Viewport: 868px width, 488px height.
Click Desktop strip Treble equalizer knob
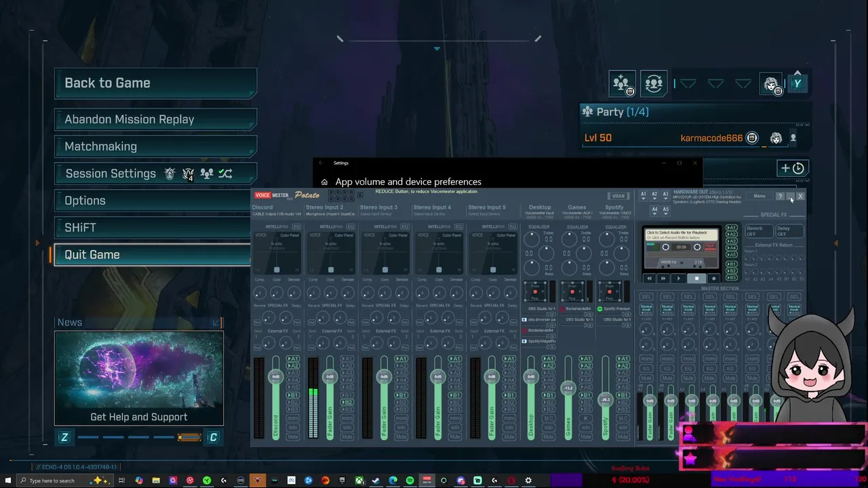tap(533, 239)
